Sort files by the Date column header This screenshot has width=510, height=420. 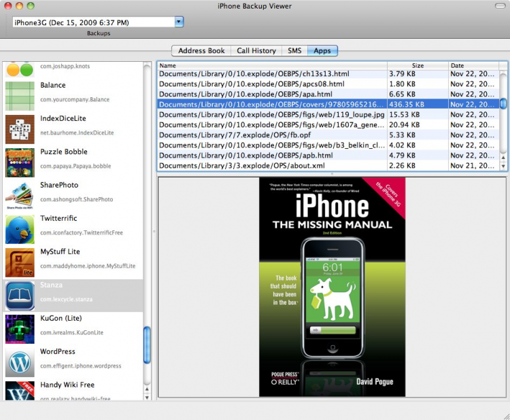point(473,65)
